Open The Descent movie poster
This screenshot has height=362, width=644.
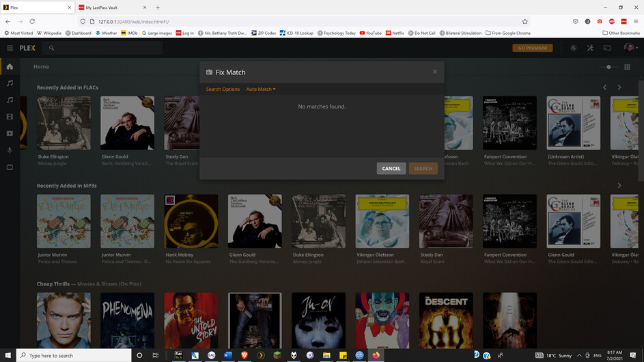[446, 320]
